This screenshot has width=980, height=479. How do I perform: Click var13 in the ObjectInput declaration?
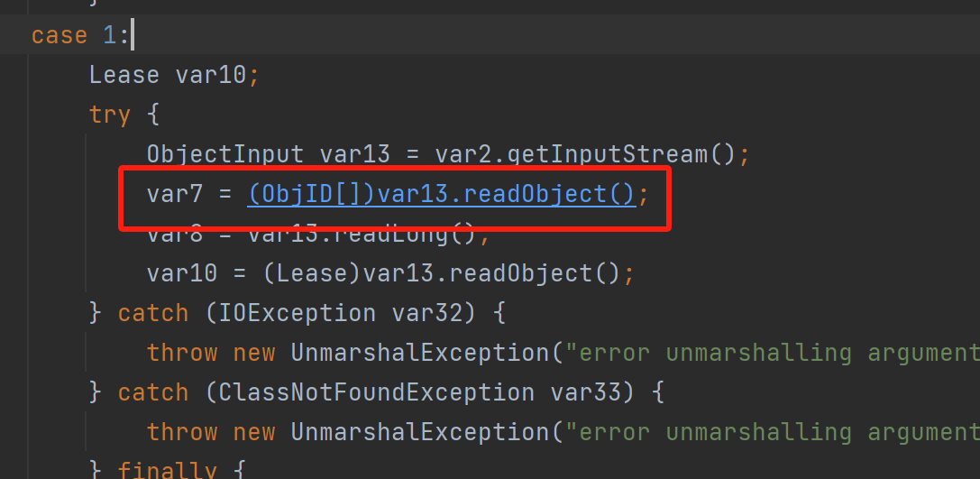point(355,154)
